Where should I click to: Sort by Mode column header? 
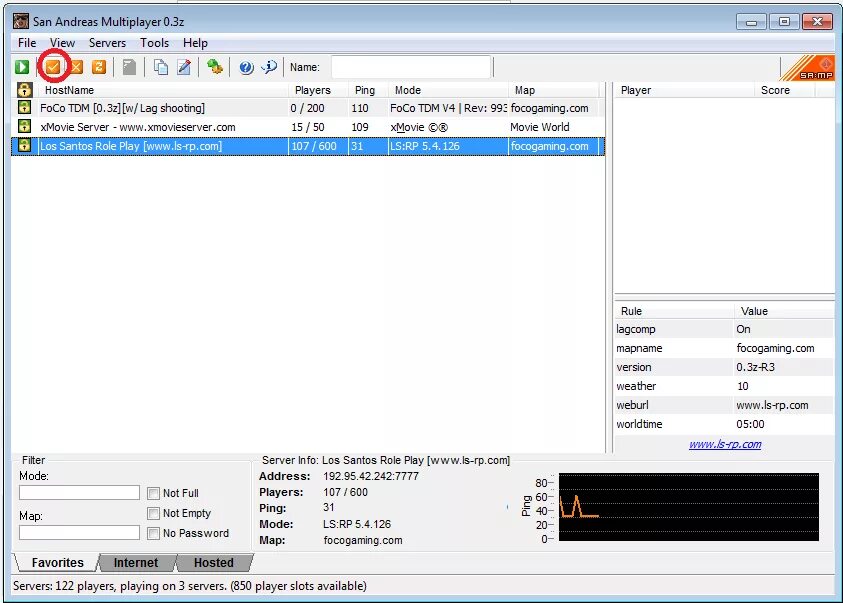(448, 90)
